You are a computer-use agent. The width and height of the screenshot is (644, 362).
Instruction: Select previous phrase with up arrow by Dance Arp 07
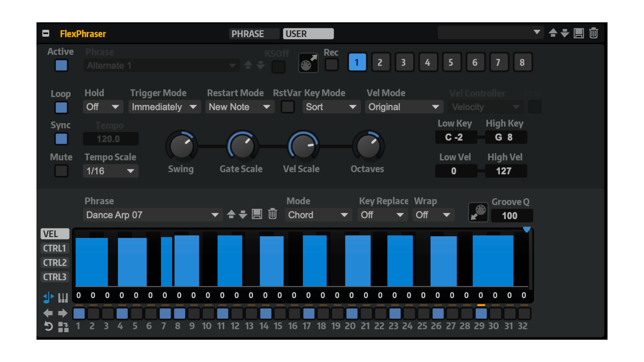231,215
